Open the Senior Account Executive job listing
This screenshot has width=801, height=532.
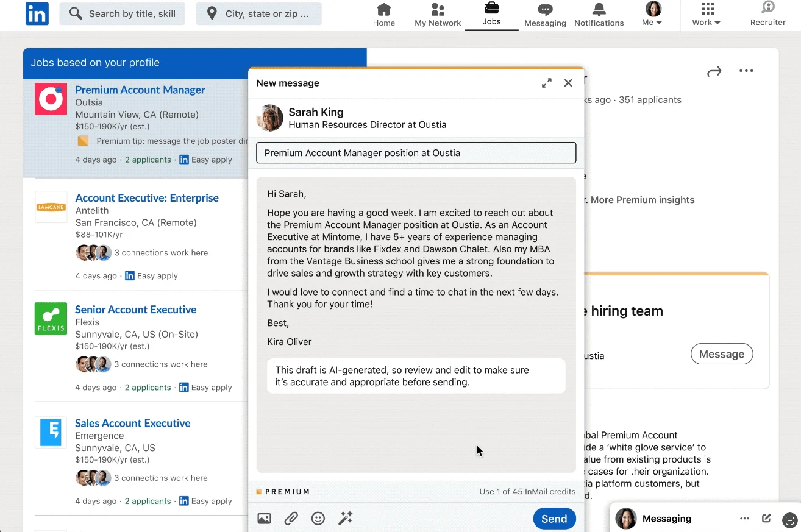tap(135, 309)
